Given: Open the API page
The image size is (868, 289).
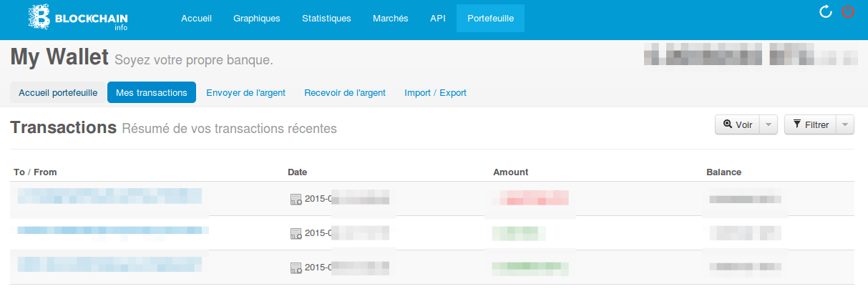Looking at the screenshot, I should pyautogui.click(x=438, y=19).
